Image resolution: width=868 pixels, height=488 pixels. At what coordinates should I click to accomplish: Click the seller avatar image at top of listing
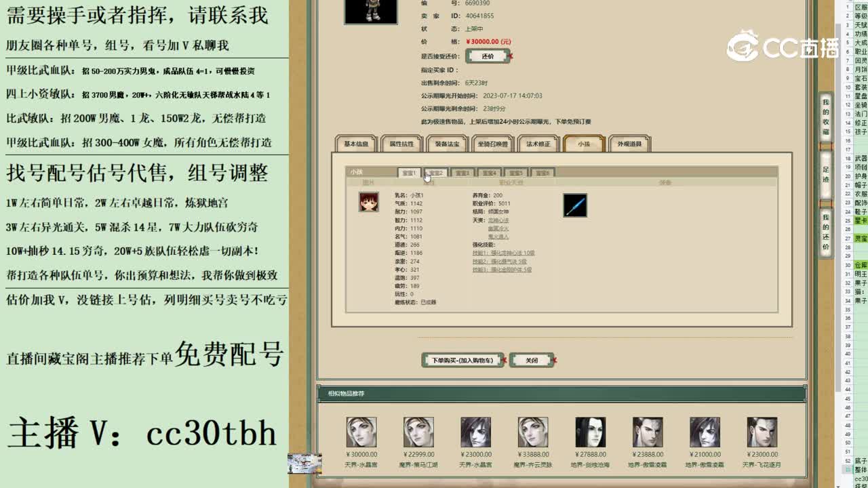click(x=370, y=12)
